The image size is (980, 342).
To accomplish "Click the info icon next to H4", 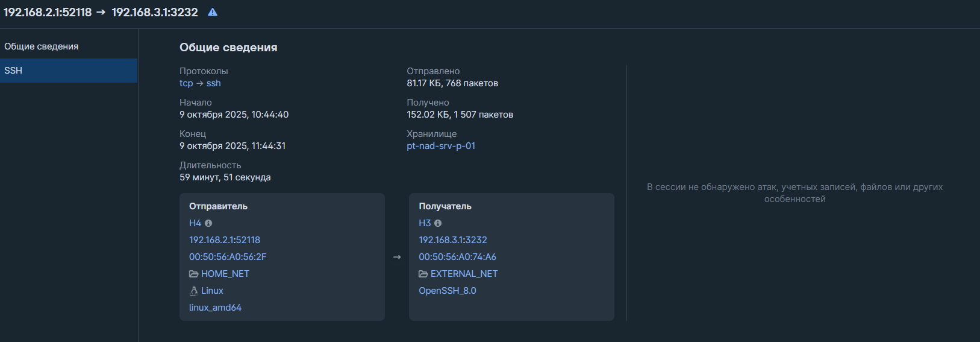I will 208,223.
